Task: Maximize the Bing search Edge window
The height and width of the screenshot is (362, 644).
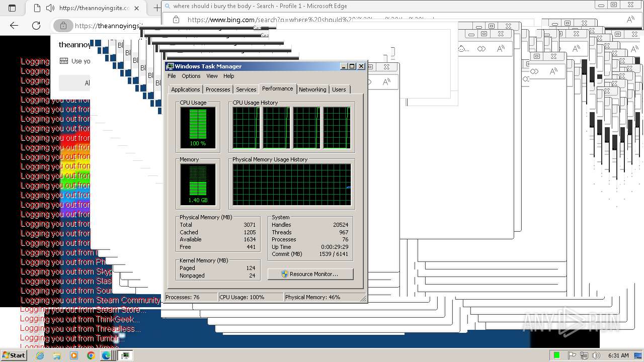Action: coord(614,5)
